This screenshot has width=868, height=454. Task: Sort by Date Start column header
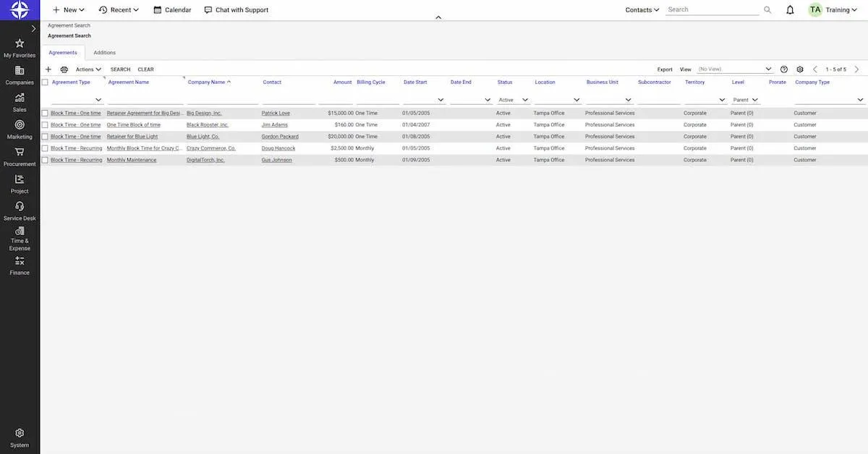coord(415,82)
